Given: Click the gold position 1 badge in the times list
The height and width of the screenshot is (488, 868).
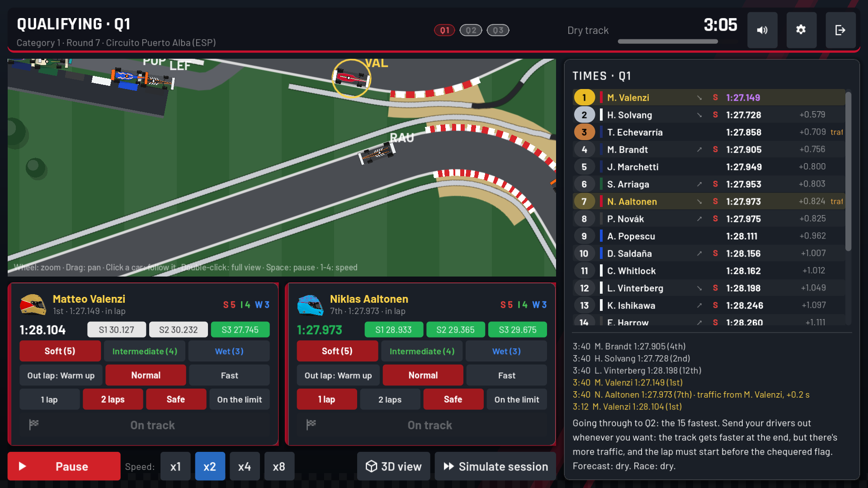Looking at the screenshot, I should [584, 98].
